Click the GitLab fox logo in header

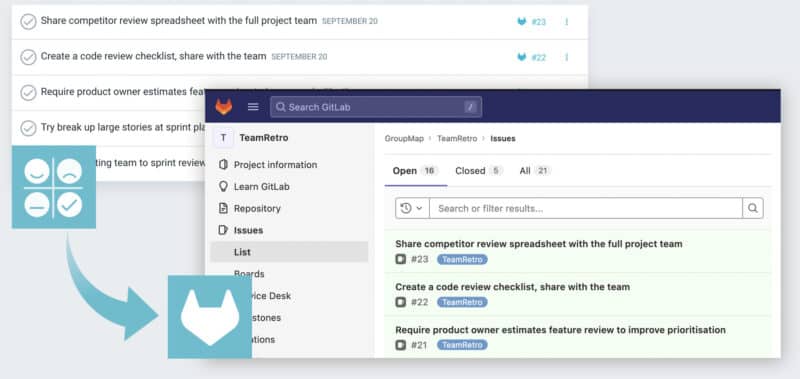pyautogui.click(x=223, y=107)
